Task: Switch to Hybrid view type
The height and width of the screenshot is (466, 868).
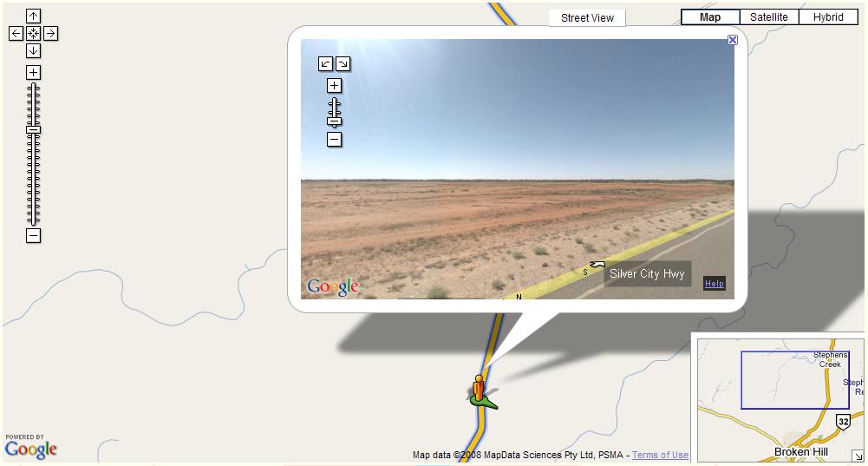Action: pyautogui.click(x=828, y=17)
